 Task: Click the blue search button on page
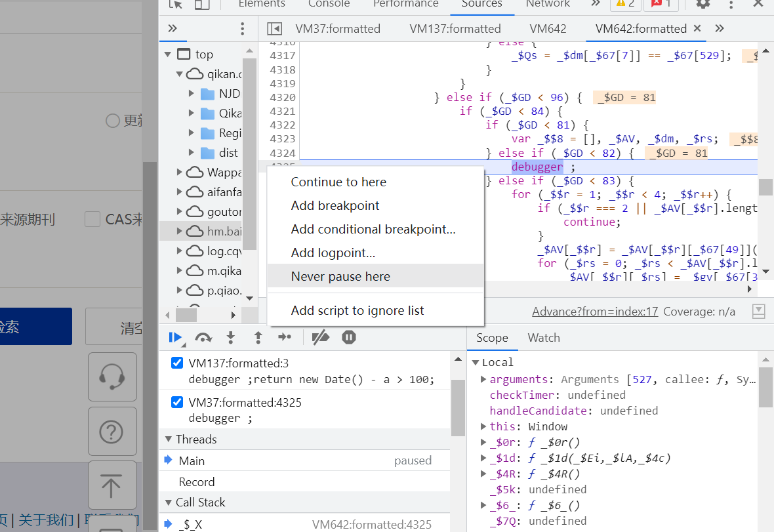click(35, 326)
